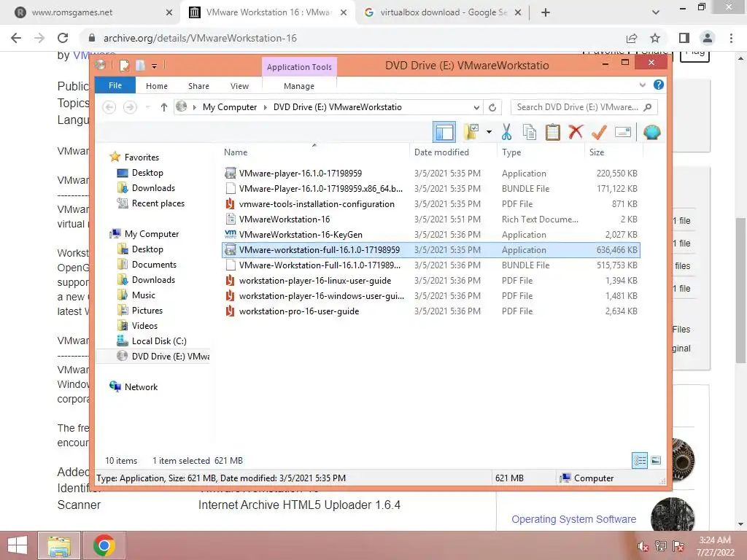Select Local Disk (C:) in navigation pane

click(159, 341)
